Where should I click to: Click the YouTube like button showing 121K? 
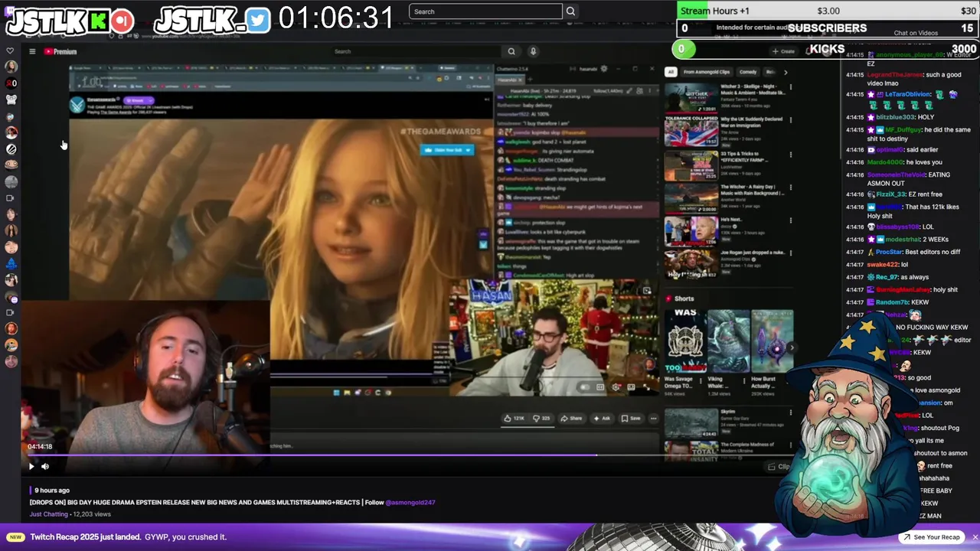click(x=515, y=419)
